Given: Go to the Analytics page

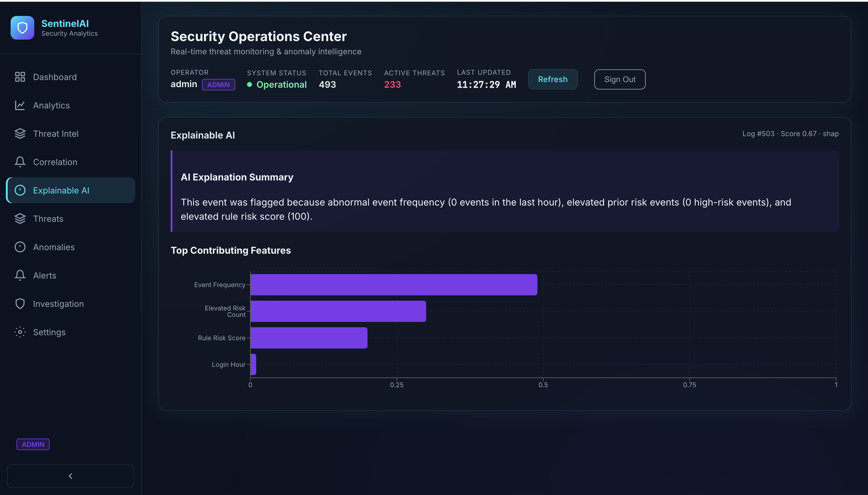Looking at the screenshot, I should 71,105.
